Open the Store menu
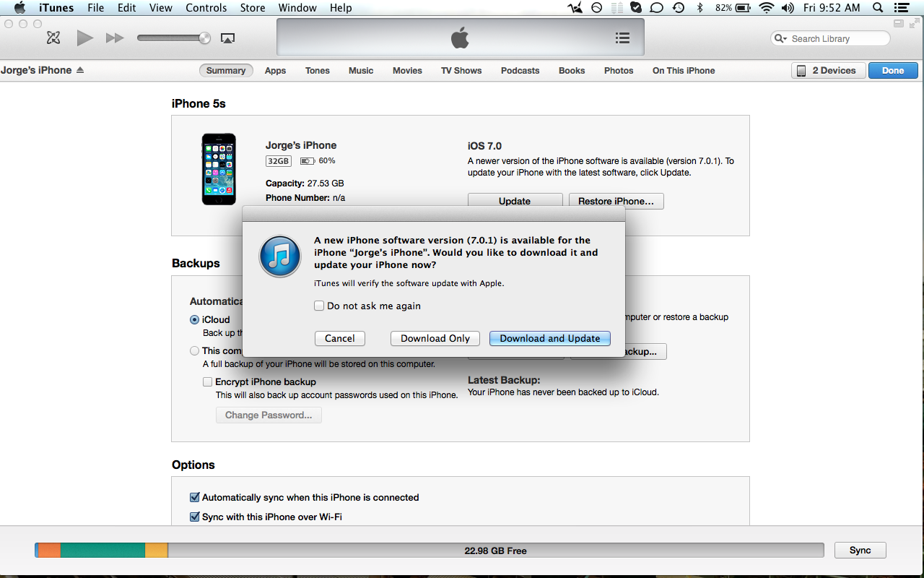Viewport: 924px width, 578px height. pyautogui.click(x=253, y=8)
